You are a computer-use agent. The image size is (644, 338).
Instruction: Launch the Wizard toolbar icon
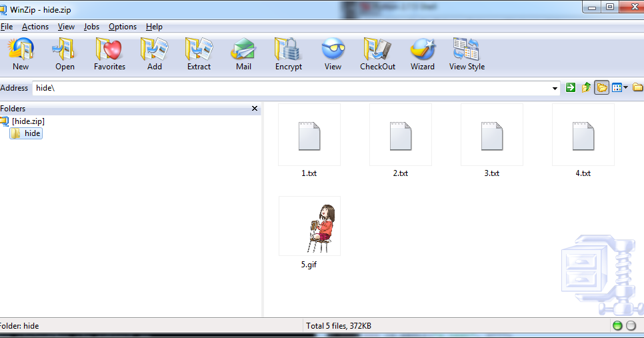(x=422, y=49)
